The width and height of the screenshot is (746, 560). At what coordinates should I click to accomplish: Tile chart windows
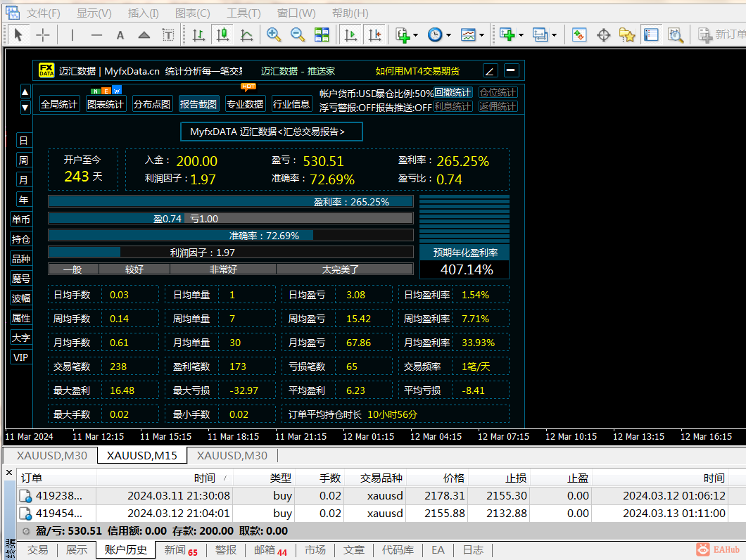coord(322,34)
